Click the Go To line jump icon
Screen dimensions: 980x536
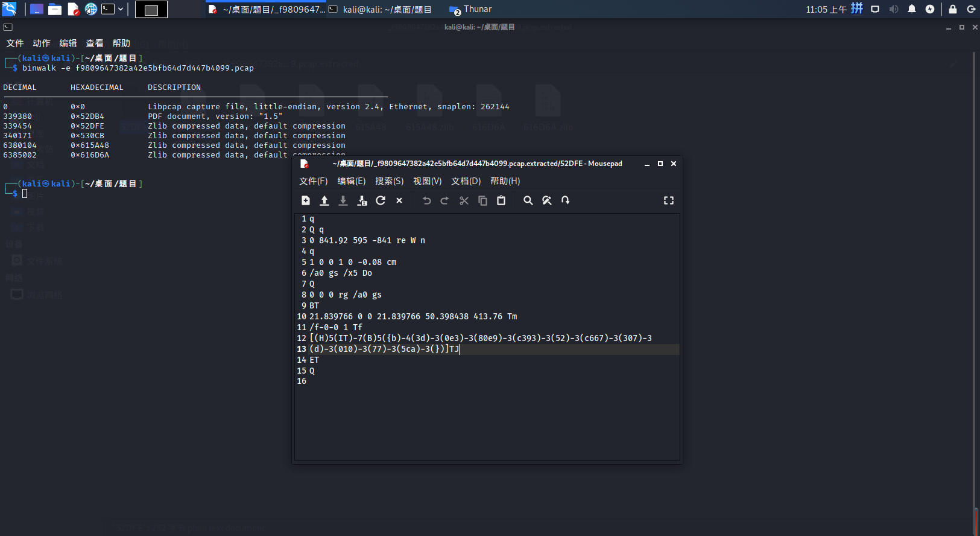(566, 200)
